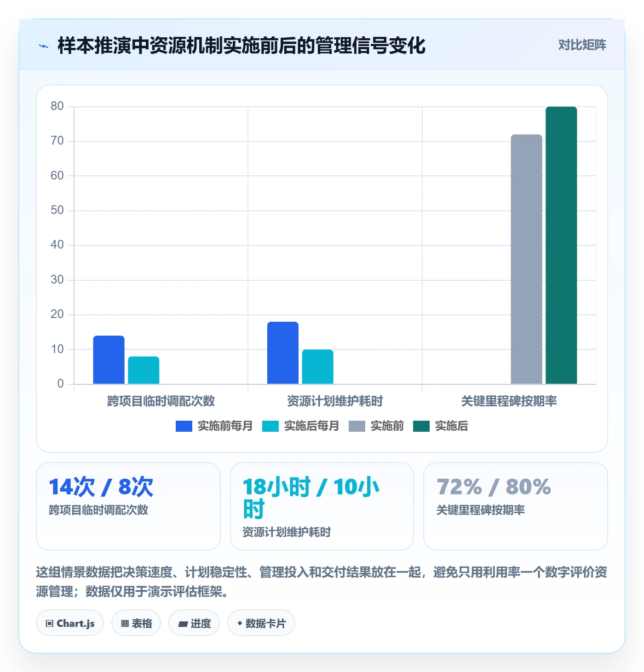Toggle the 实施前每月 legend entry

click(x=214, y=426)
